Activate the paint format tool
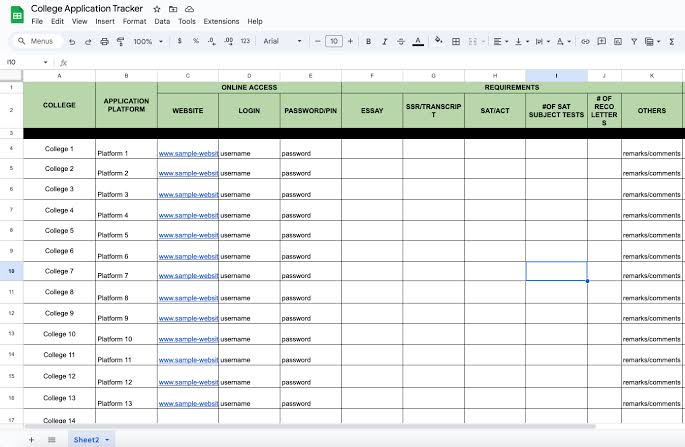This screenshot has width=685, height=447. point(121,42)
